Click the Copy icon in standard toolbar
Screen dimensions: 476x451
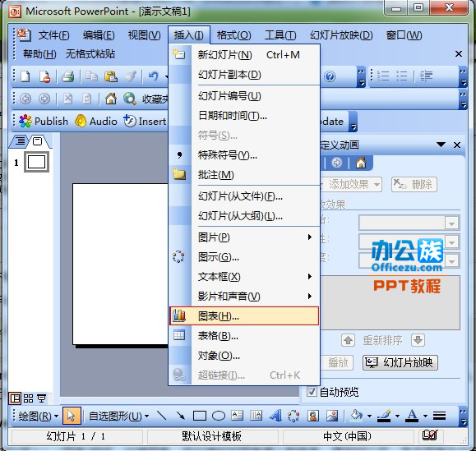tap(91, 76)
